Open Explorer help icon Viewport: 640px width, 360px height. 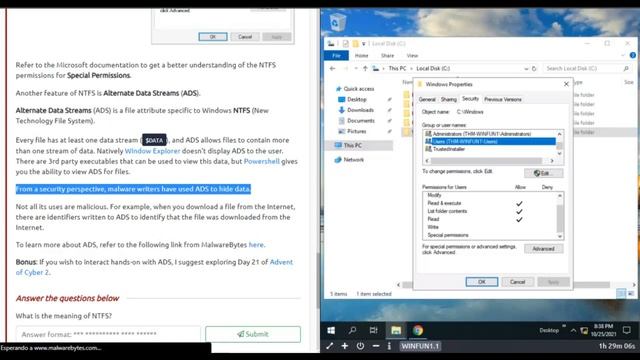(x=633, y=56)
